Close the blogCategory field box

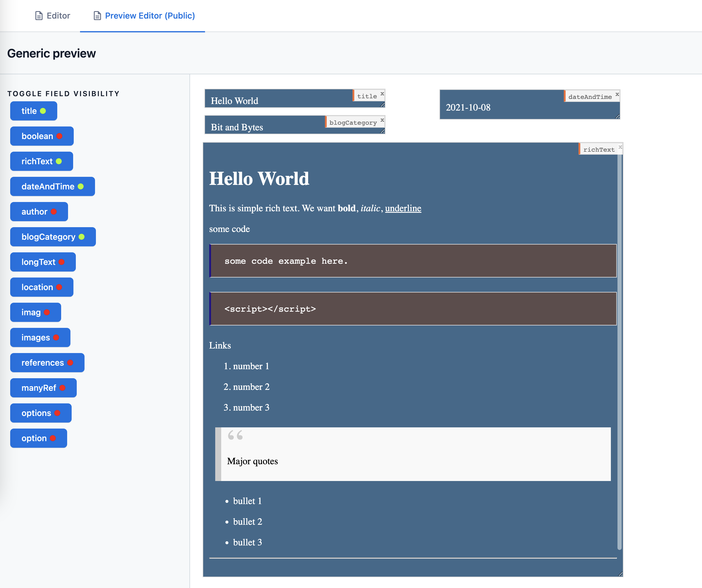pyautogui.click(x=382, y=120)
